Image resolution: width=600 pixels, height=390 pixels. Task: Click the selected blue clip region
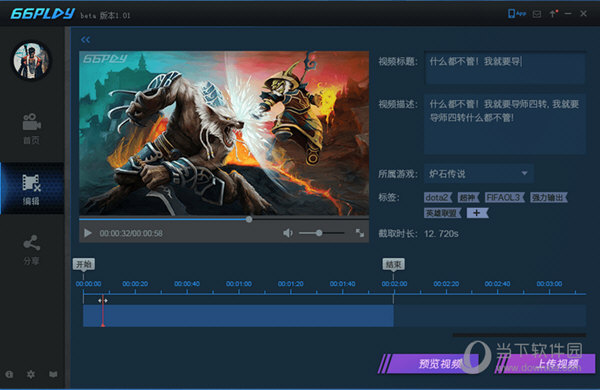point(238,316)
